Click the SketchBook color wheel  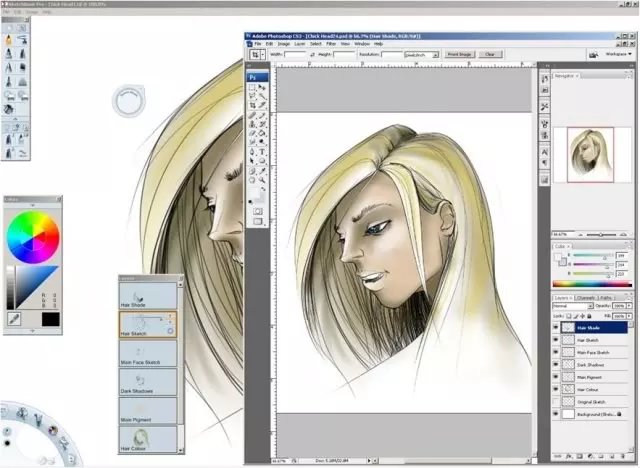[x=32, y=236]
